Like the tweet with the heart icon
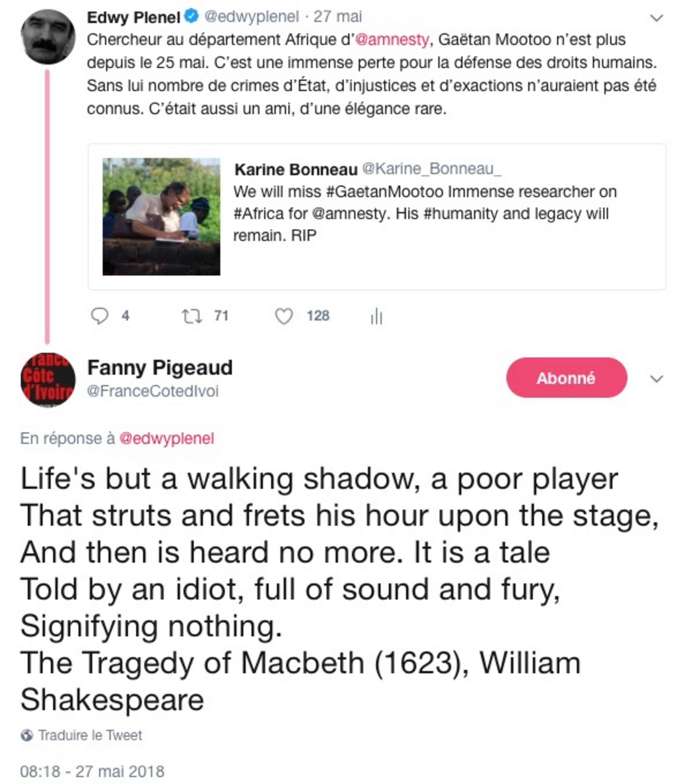The width and height of the screenshot is (684, 784). point(284,316)
